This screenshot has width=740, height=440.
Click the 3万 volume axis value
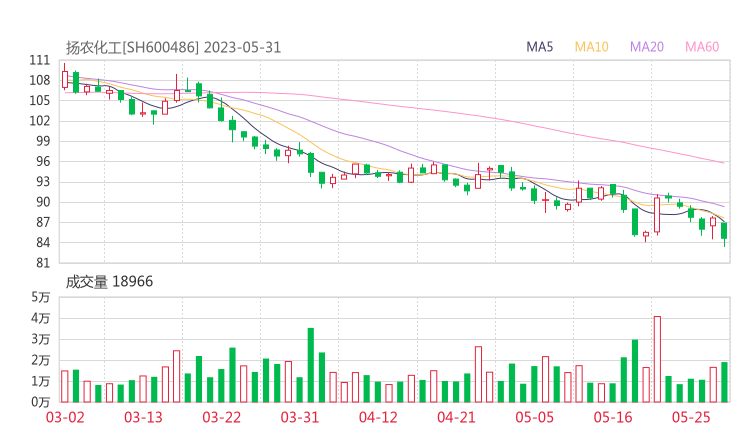point(41,339)
